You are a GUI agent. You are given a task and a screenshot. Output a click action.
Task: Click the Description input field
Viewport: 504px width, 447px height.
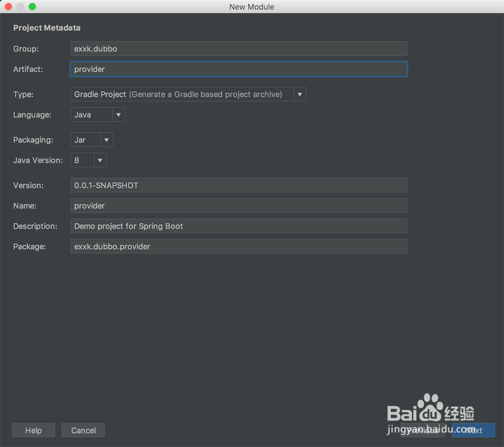(x=238, y=226)
